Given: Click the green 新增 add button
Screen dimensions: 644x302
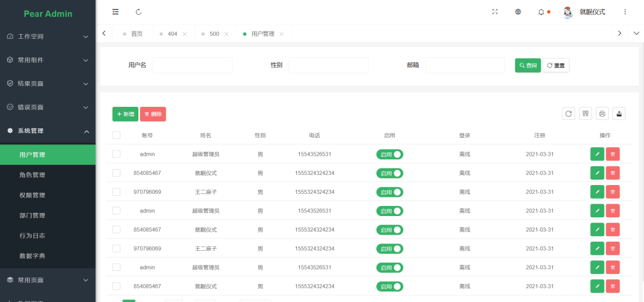Looking at the screenshot, I should (x=125, y=114).
